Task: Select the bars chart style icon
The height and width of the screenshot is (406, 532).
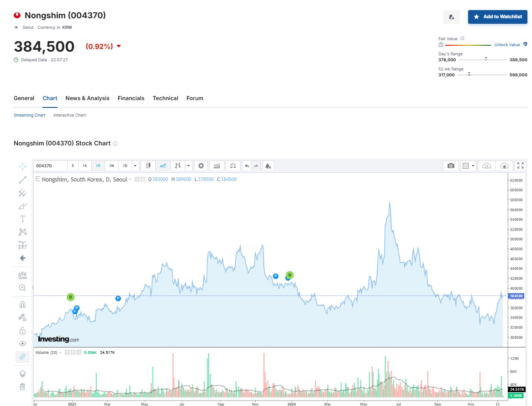Action: 178,166
